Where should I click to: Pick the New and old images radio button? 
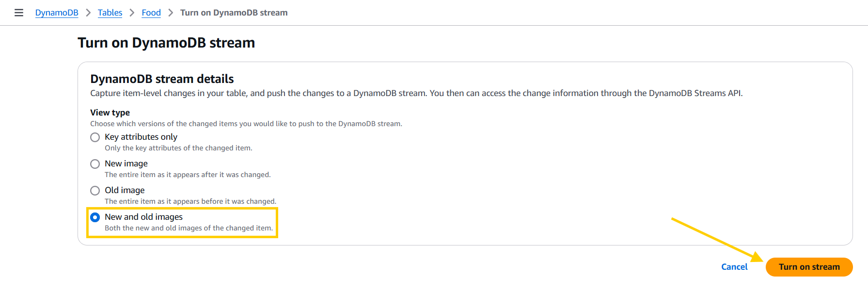[95, 217]
